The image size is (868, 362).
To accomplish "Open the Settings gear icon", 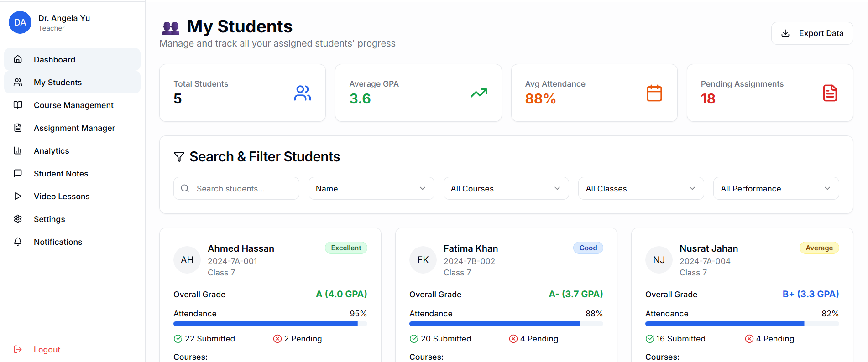I will 18,219.
